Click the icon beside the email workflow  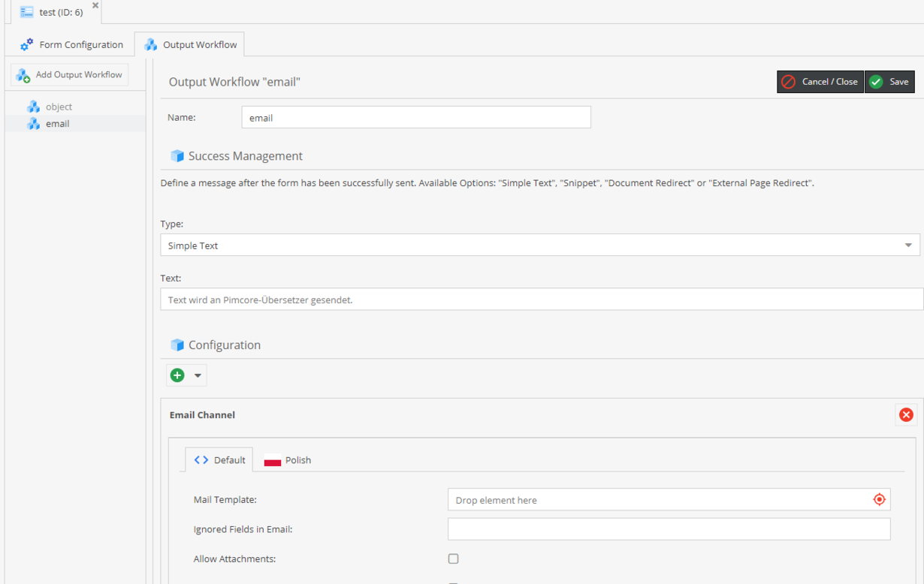[33, 124]
